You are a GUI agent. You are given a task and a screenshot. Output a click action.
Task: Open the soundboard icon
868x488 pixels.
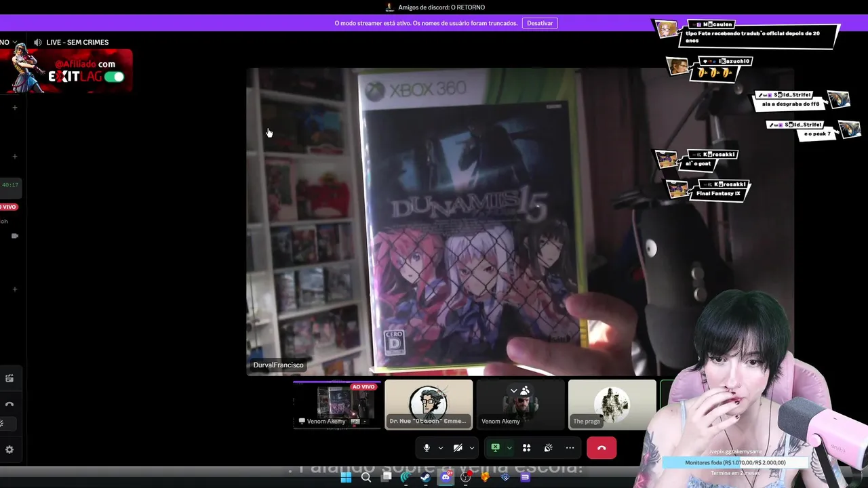[548, 448]
